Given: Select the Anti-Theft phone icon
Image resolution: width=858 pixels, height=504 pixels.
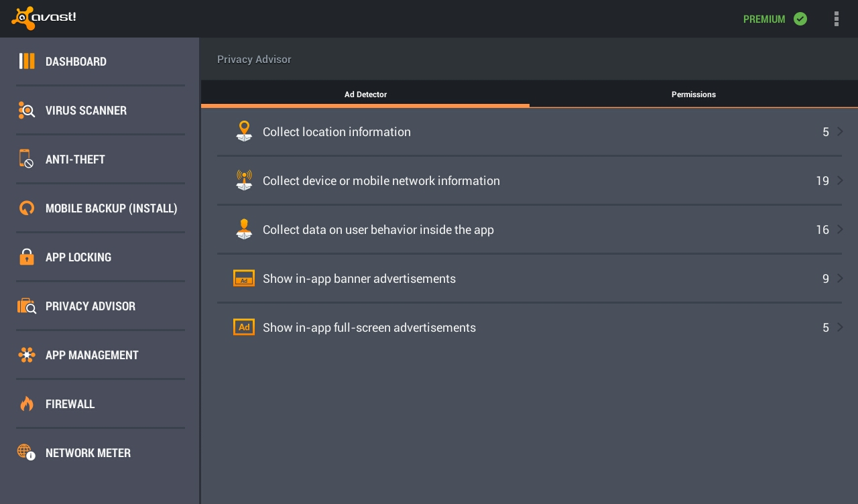Looking at the screenshot, I should (x=25, y=159).
